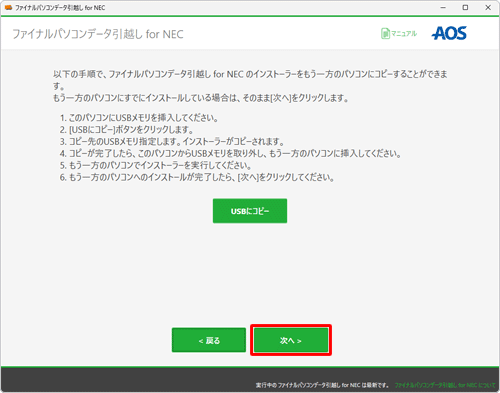Maximize the application window

pos(465,7)
